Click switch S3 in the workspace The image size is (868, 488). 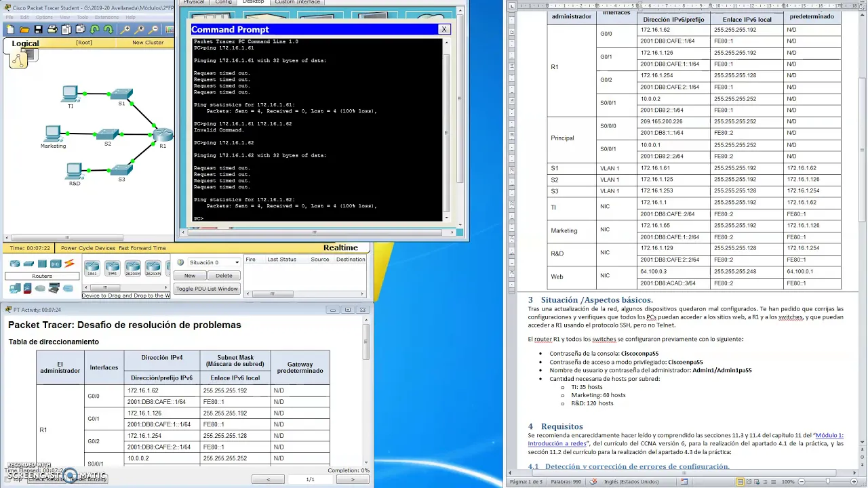tap(121, 169)
